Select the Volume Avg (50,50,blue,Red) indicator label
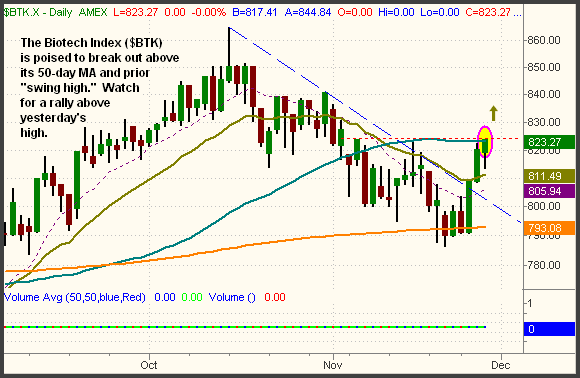Image resolution: width=580 pixels, height=378 pixels. pyautogui.click(x=75, y=297)
